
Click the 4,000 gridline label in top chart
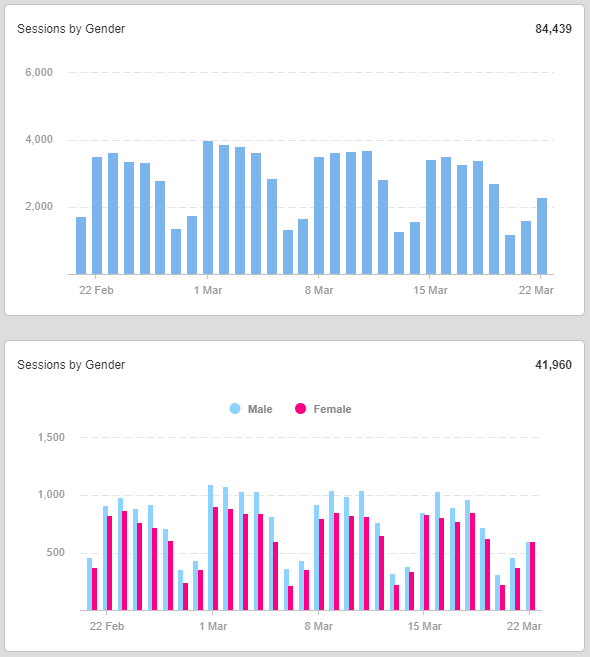click(x=39, y=140)
